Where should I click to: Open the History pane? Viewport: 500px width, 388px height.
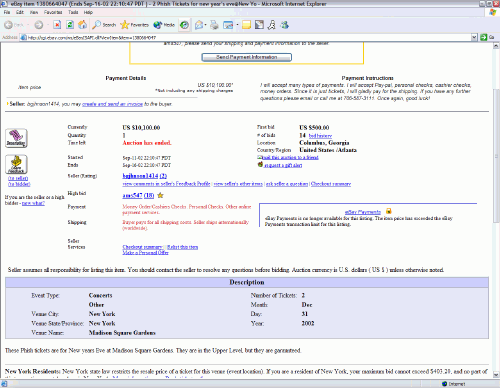point(184,25)
